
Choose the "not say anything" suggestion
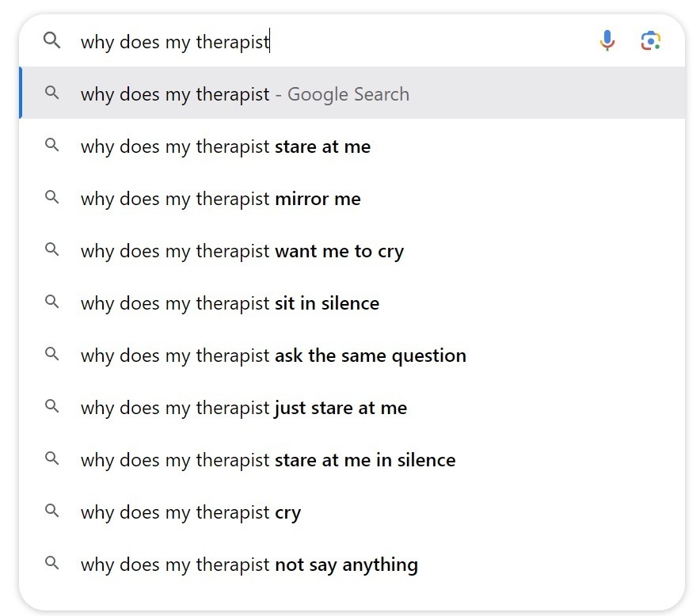tap(248, 564)
